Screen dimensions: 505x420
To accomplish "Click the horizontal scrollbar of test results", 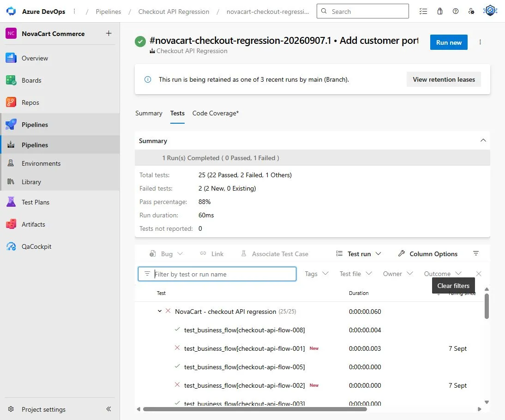I will pyautogui.click(x=255, y=409).
